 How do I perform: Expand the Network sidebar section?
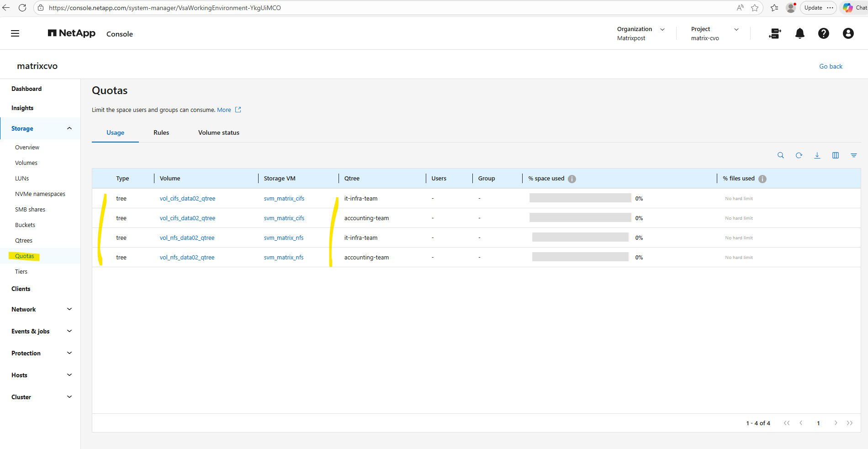tap(69, 309)
